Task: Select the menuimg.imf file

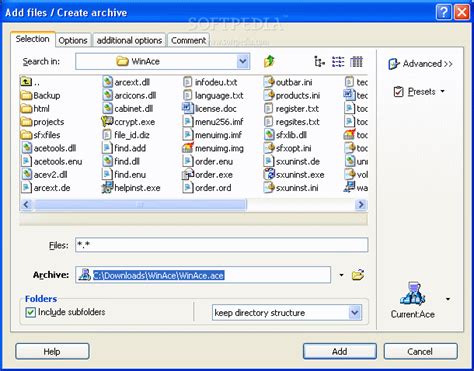Action: pos(212,135)
